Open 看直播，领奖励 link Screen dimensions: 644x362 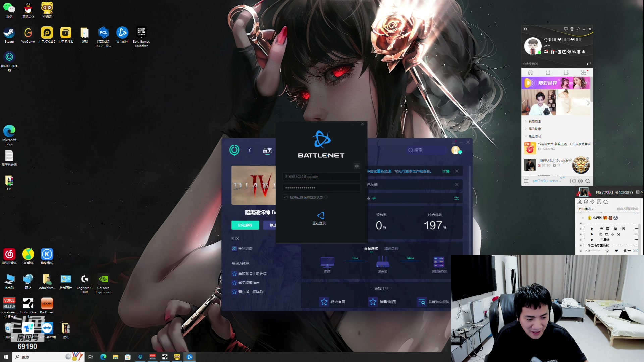click(248, 292)
